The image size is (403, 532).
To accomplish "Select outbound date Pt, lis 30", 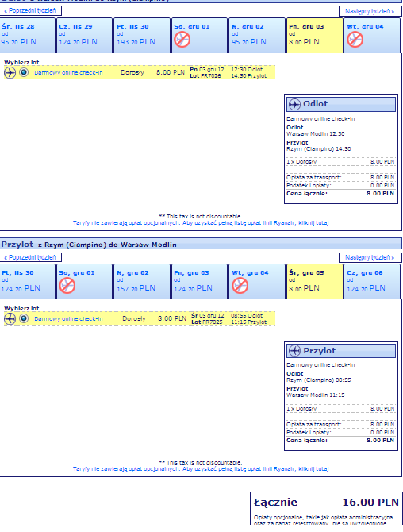I will 142,36.
